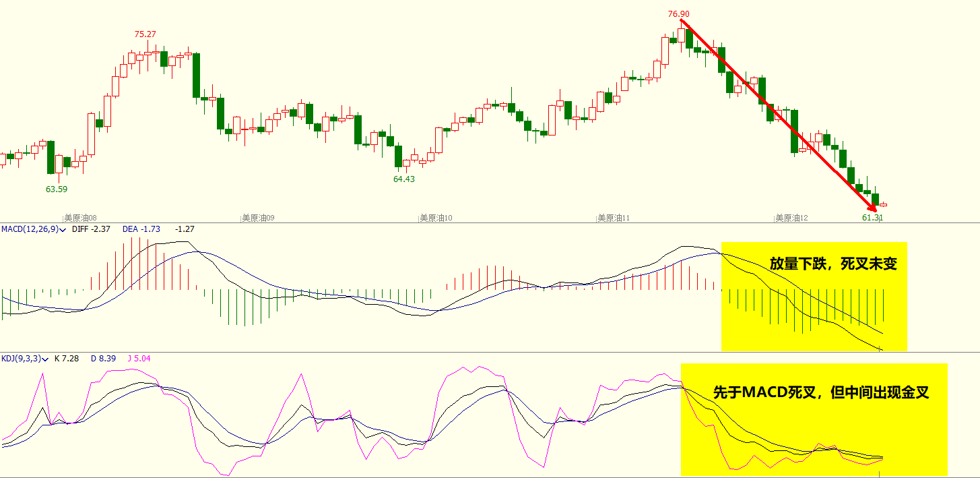This screenshot has height=478, width=980.
Task: Click the DEA -1.73 value label
Action: 141,229
